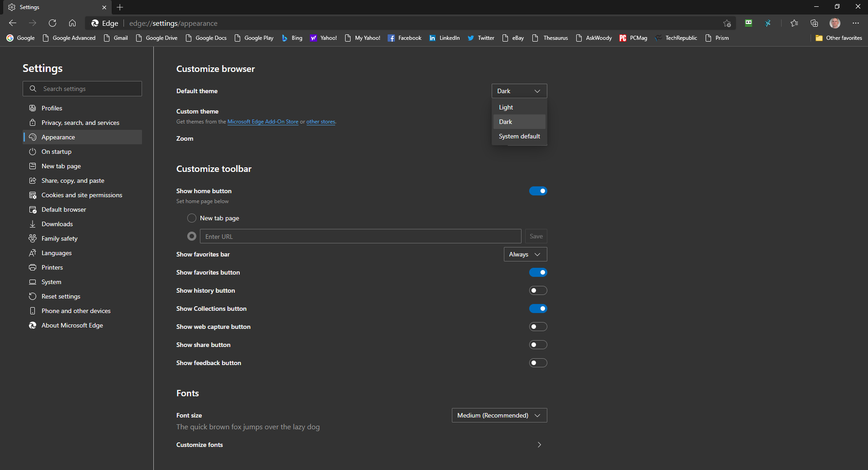The height and width of the screenshot is (470, 868).
Task: Expand the Customize fonts chevron
Action: pyautogui.click(x=539, y=445)
